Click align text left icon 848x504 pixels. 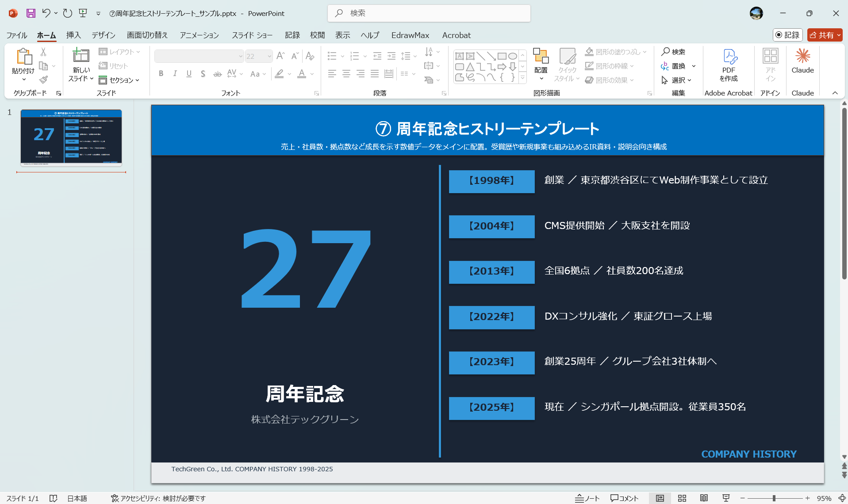(332, 74)
